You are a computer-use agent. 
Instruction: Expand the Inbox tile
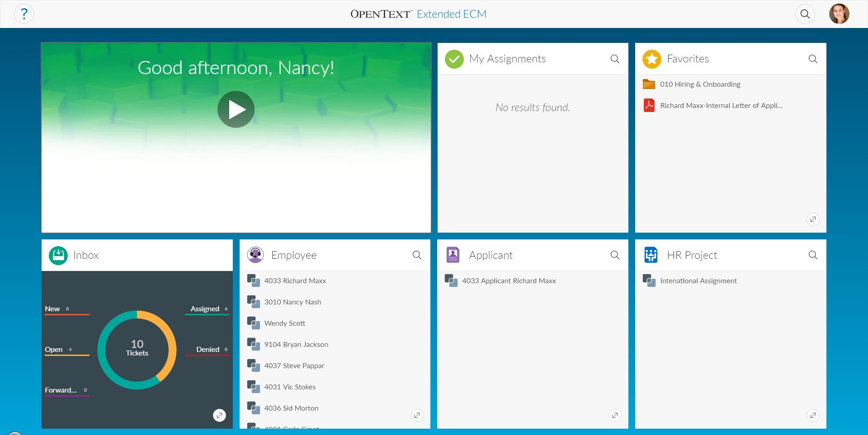point(219,415)
